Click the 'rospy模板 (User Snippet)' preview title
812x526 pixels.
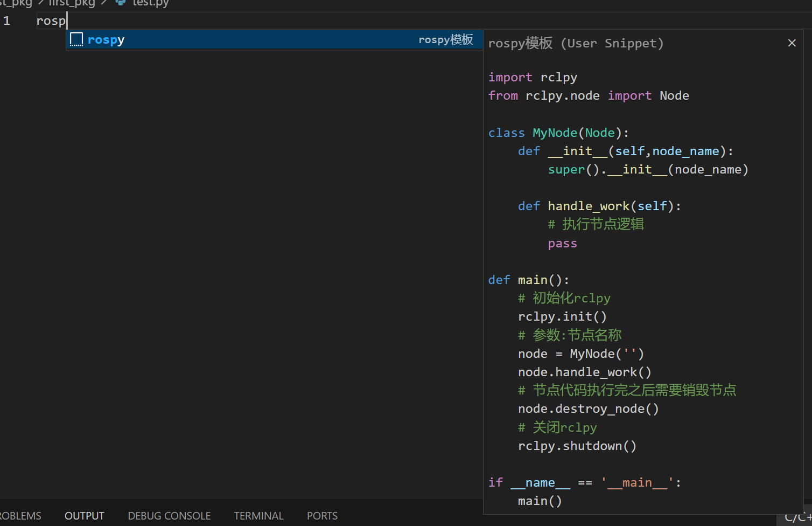tap(576, 43)
